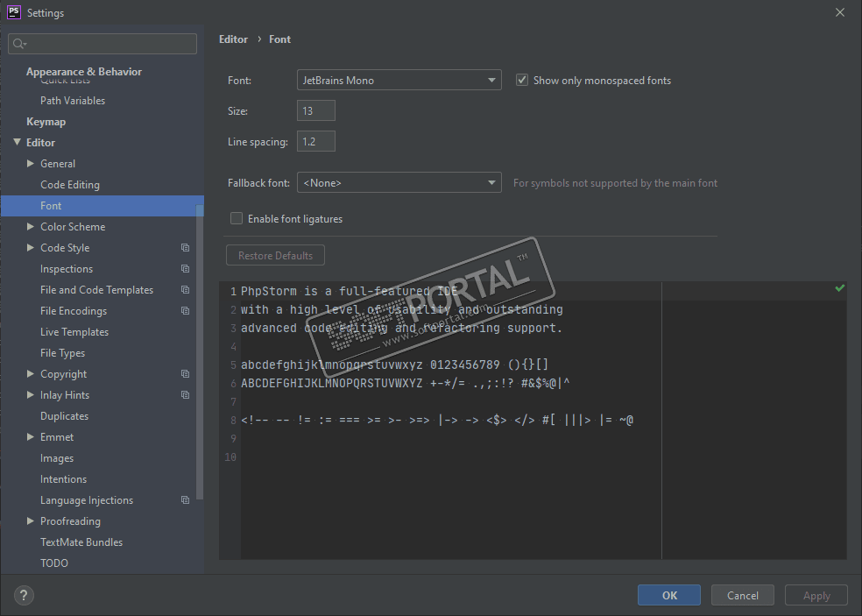
Task: Select Language Injections item
Action: pyautogui.click(x=87, y=500)
